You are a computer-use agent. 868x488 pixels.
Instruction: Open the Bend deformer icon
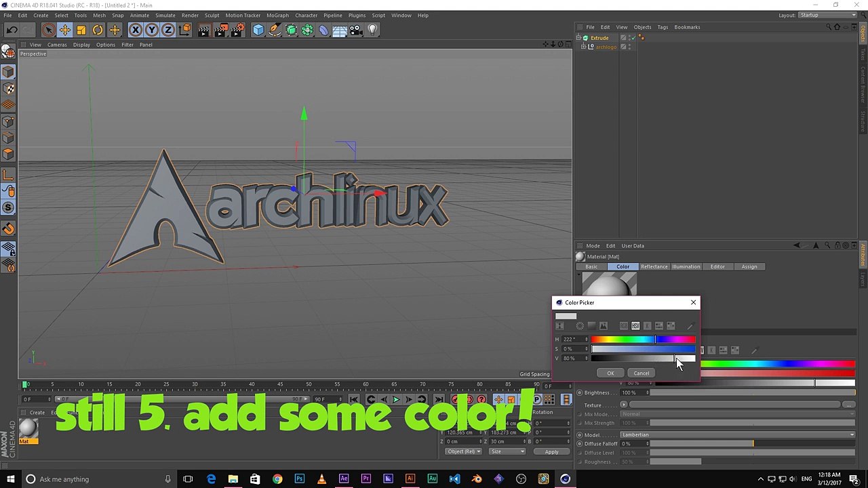(x=323, y=30)
